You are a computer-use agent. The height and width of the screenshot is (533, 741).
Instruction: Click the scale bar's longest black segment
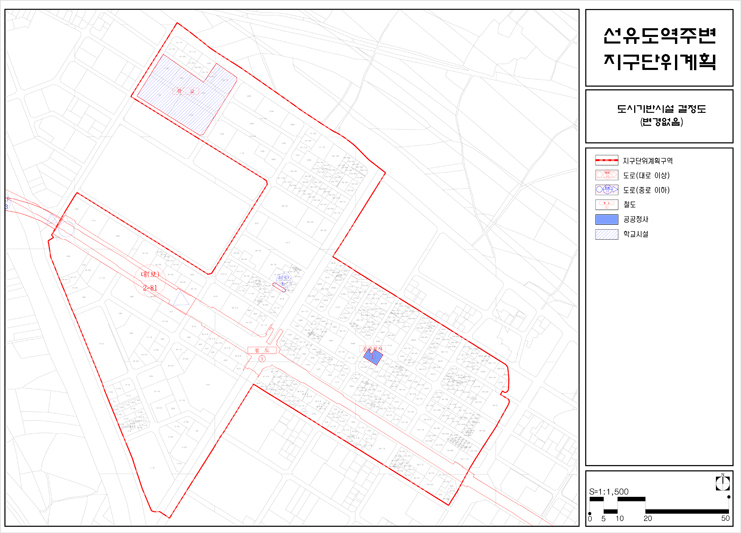pyautogui.click(x=687, y=511)
